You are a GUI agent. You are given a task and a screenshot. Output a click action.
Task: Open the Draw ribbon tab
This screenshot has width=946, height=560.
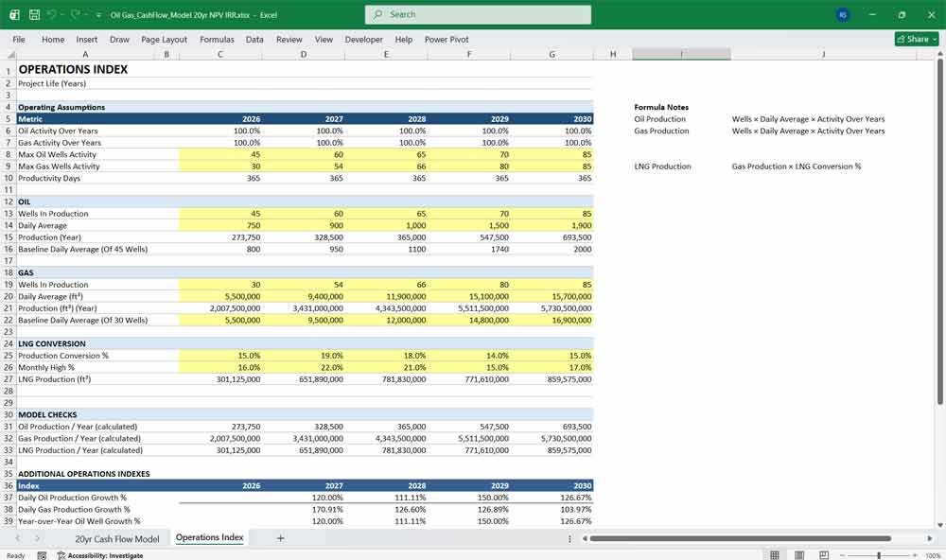pos(119,39)
